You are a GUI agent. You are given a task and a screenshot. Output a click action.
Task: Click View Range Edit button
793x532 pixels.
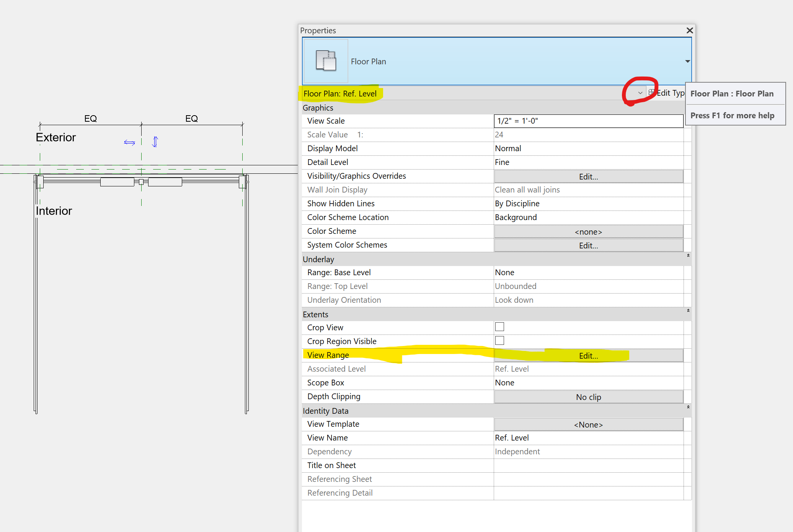click(x=588, y=356)
